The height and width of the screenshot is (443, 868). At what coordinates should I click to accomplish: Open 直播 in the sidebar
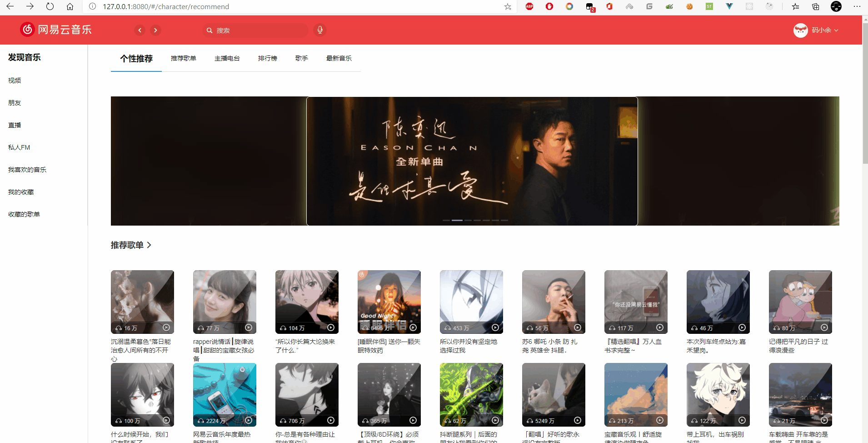[x=15, y=125]
